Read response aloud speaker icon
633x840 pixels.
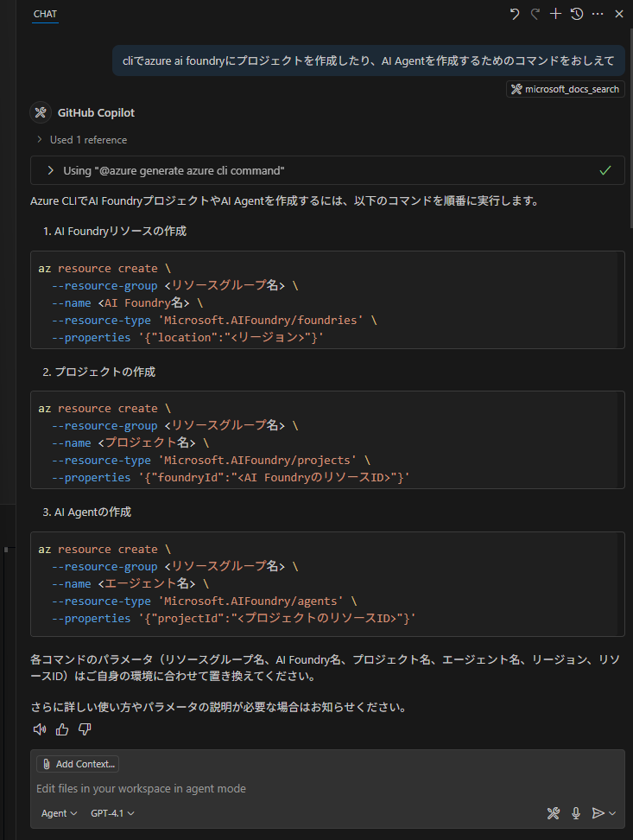pos(40,729)
